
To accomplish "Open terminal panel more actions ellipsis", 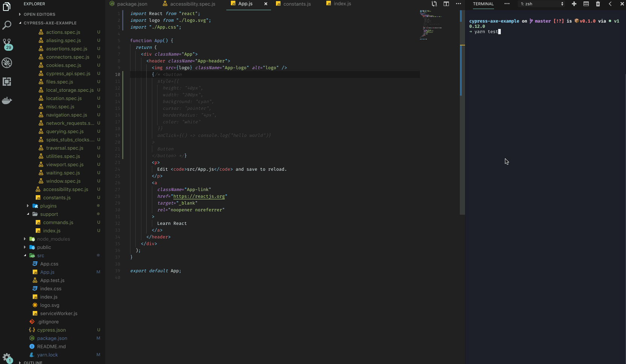I will pyautogui.click(x=507, y=4).
